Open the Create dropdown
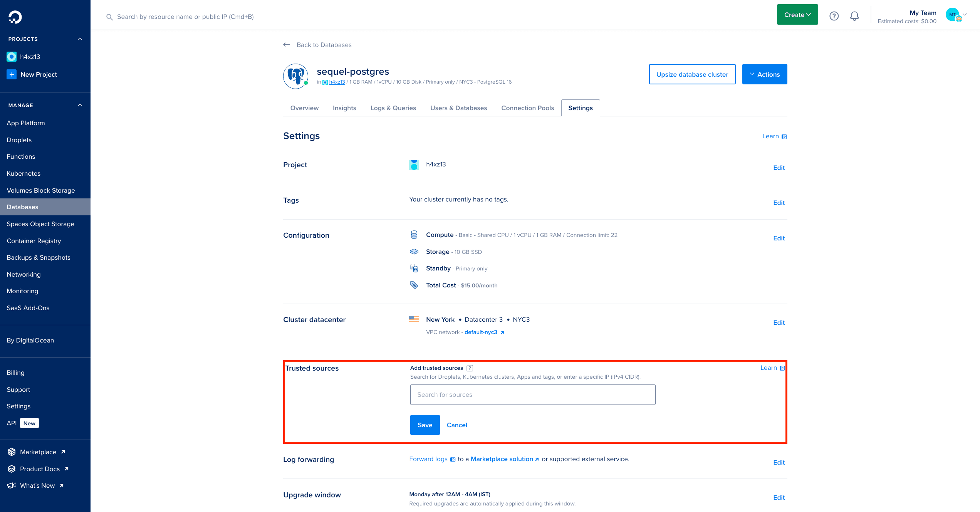Viewport: 980px width, 512px height. pyautogui.click(x=797, y=15)
